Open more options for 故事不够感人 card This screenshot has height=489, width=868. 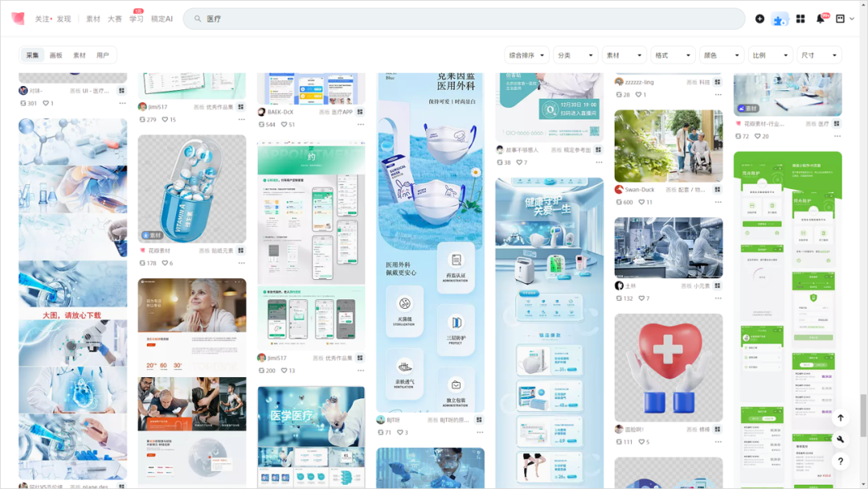599,162
